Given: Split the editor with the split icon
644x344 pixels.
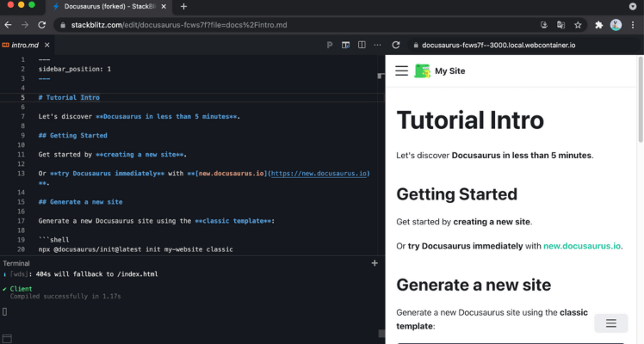Looking at the screenshot, I should (x=362, y=45).
